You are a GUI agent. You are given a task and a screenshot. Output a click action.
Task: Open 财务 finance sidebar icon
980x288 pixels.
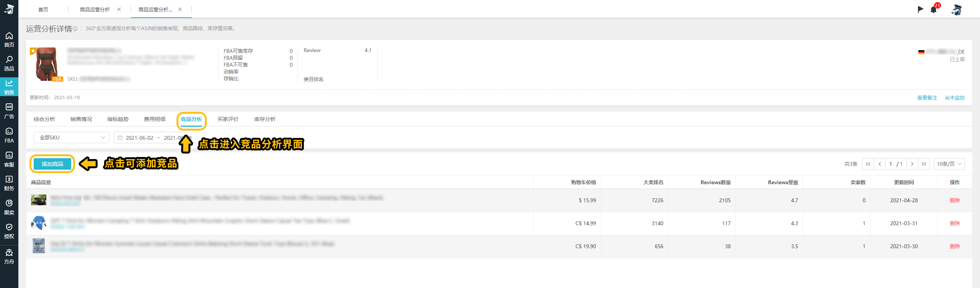point(9,183)
